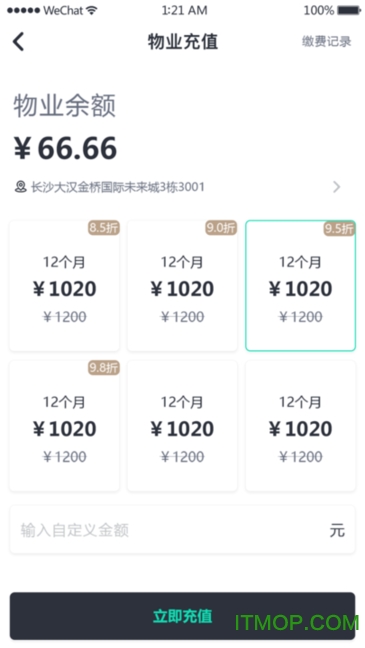
Task: Select the 9.8折 plan card
Action: coord(64,426)
